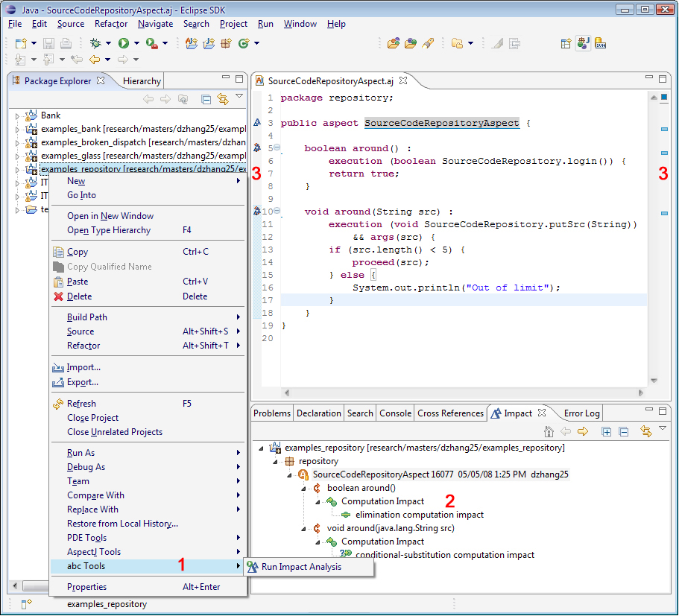Click the New wizard toolbar icon
Image resolution: width=679 pixels, height=616 pixels.
pos(20,43)
